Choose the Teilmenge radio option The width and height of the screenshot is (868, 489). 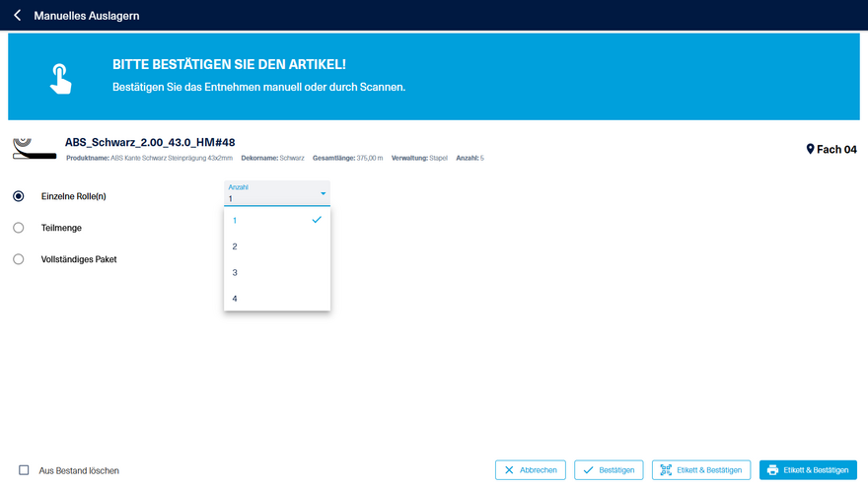pos(19,228)
